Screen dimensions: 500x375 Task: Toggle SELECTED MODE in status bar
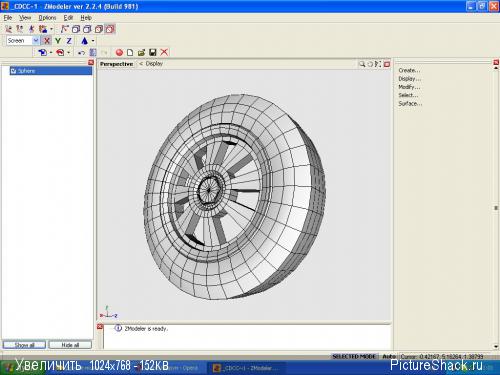354,356
